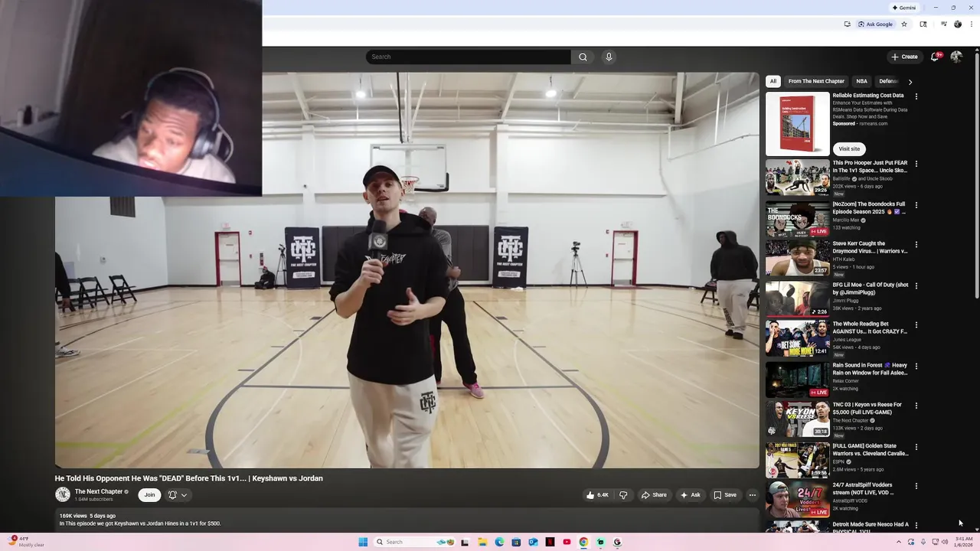This screenshot has height=551, width=980.
Task: Open options for Keyon vs Reese video
Action: point(916,406)
